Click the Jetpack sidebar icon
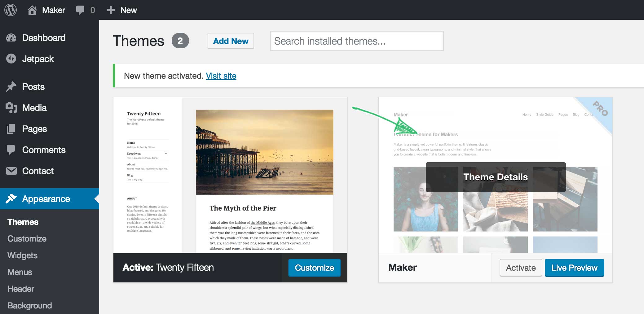Image resolution: width=644 pixels, height=314 pixels. (11, 59)
